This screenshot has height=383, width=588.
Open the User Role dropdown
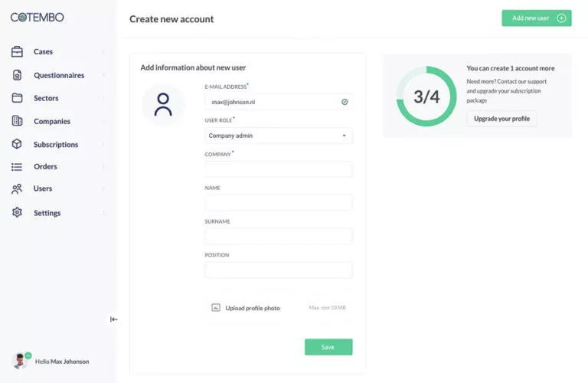(278, 136)
